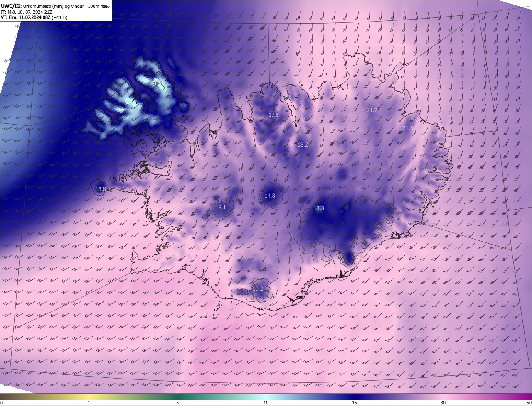
Task: Click the 18.1 precipitation value label
Action: pyautogui.click(x=221, y=208)
